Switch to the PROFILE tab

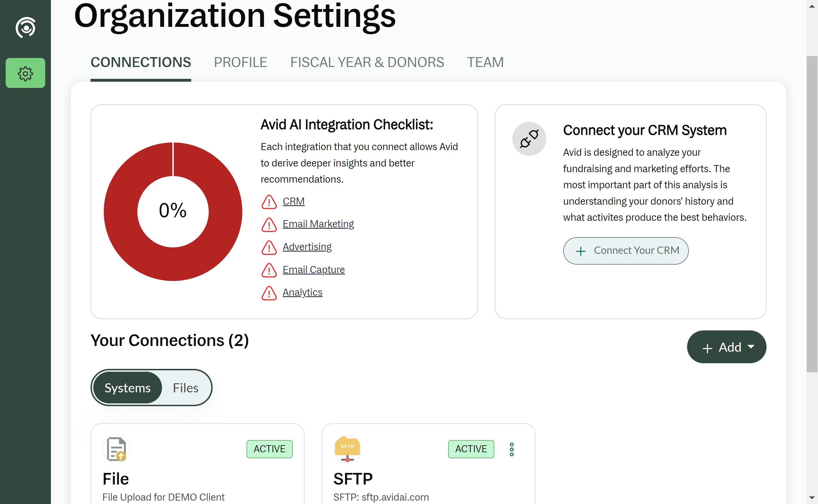[x=240, y=62]
